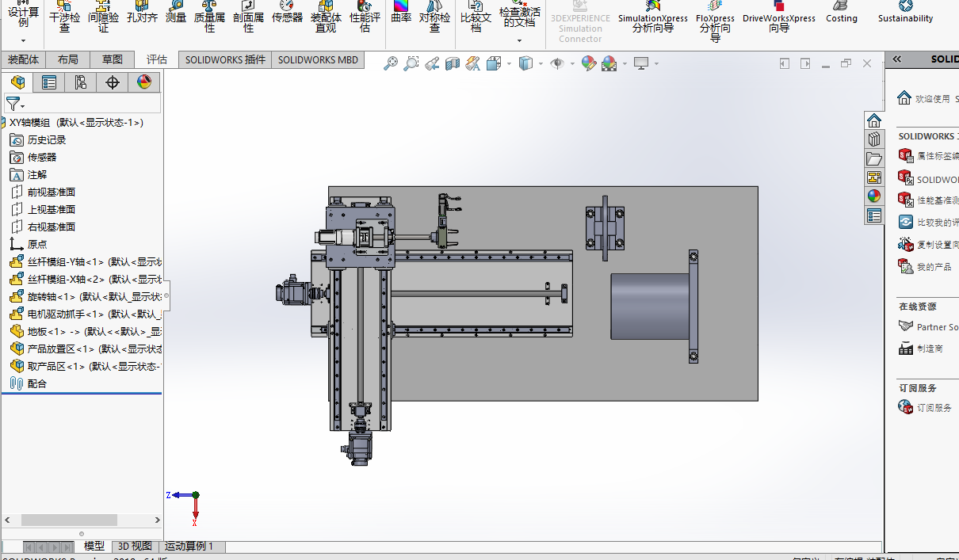Select the 配合 mates folder
Image resolution: width=959 pixels, height=560 pixels.
28,383
